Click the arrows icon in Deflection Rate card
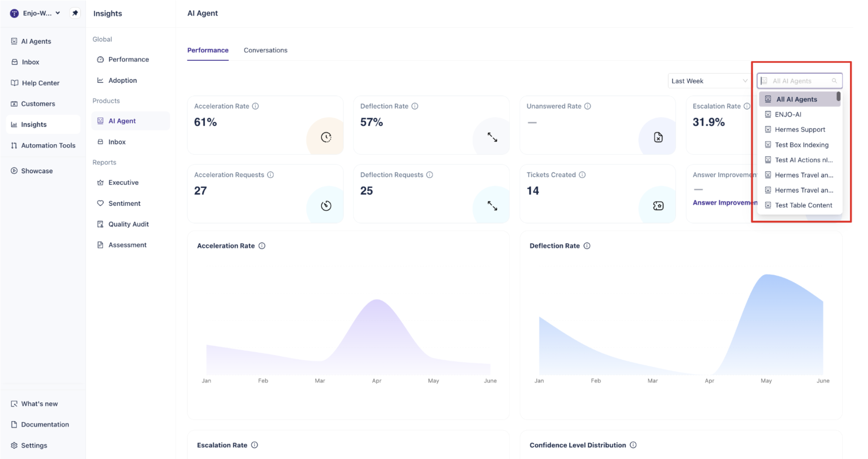Viewport: 868px width, 459px height. coord(492,137)
